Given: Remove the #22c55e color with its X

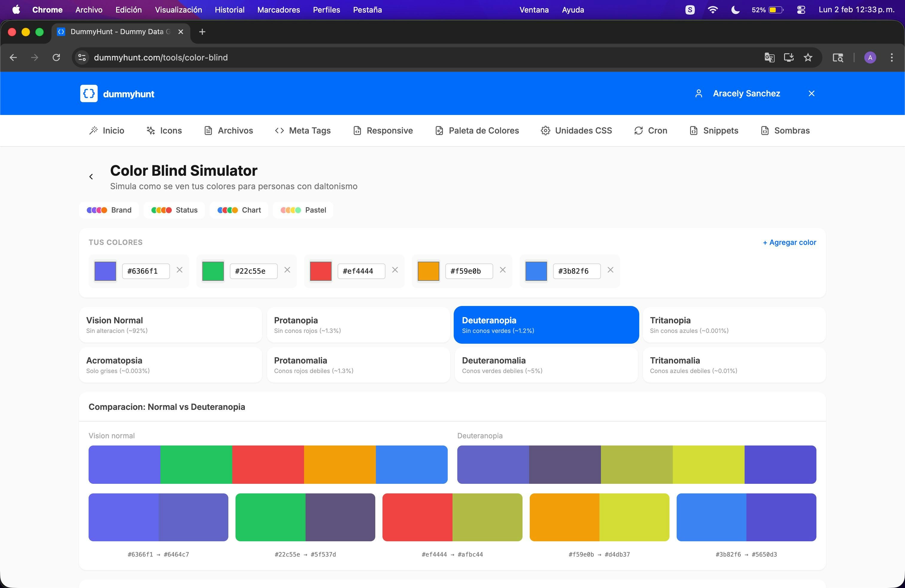Looking at the screenshot, I should coord(287,270).
